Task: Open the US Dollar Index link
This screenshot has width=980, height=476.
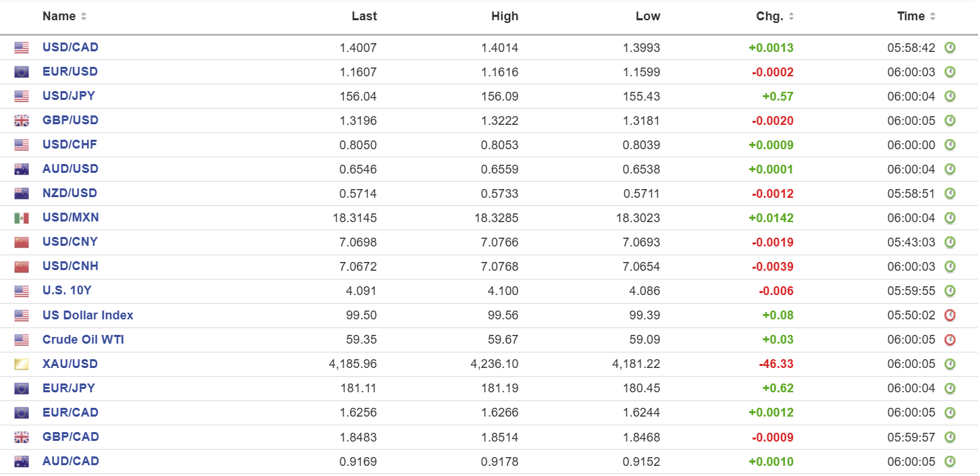Action: 88,315
